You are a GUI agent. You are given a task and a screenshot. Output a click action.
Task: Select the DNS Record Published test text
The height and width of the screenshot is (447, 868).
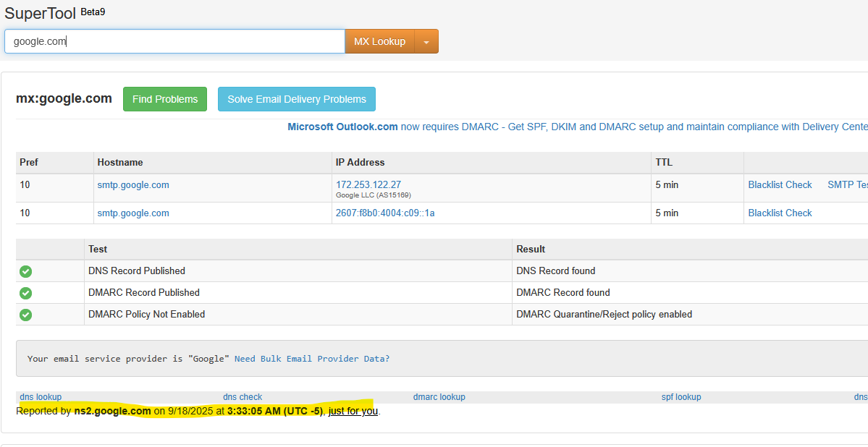coord(137,271)
